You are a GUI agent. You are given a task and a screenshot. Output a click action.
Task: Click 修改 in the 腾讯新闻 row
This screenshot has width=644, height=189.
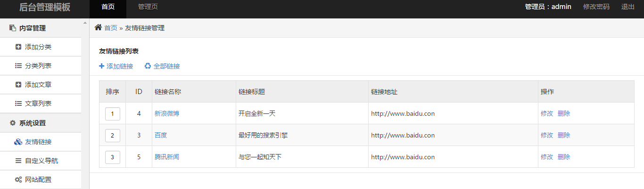(547, 157)
